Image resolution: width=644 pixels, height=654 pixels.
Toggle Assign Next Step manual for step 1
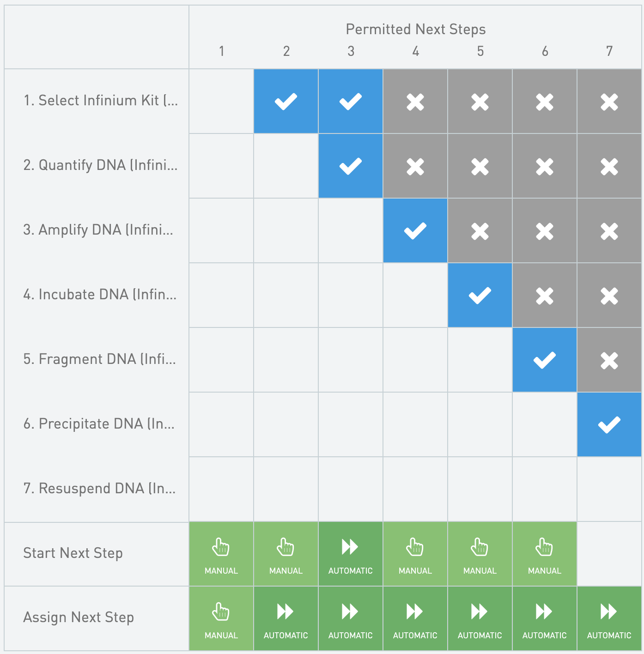(221, 618)
